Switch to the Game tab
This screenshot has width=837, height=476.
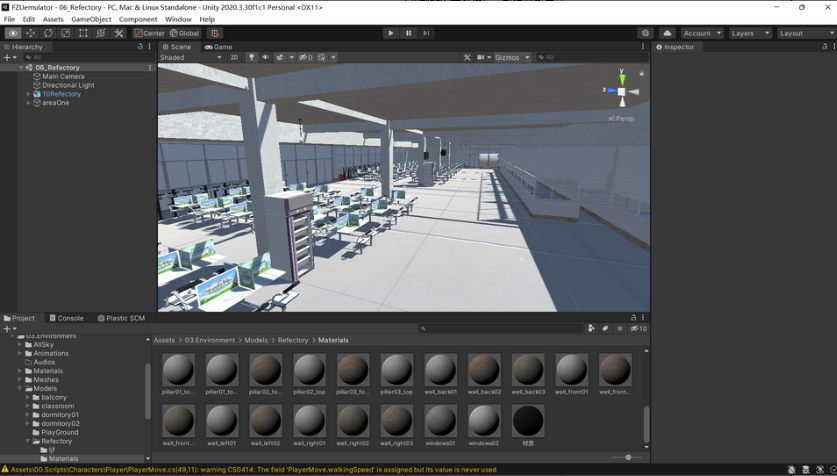point(219,47)
